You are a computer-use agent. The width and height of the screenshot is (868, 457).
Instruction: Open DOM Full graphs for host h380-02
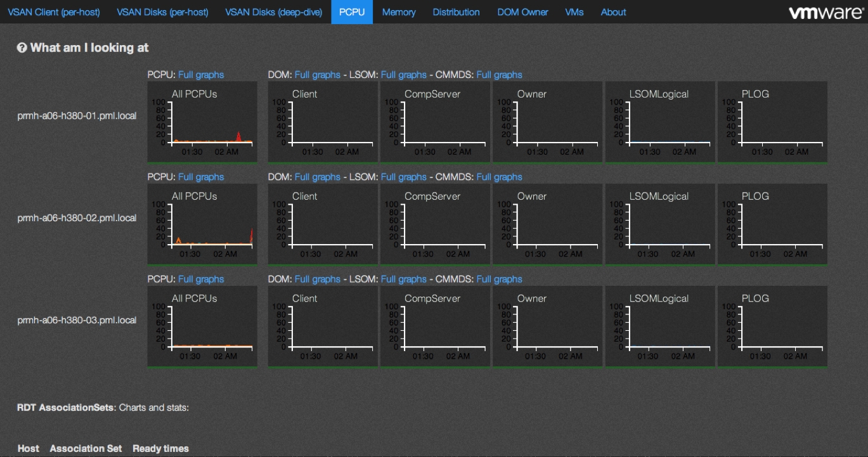click(318, 177)
